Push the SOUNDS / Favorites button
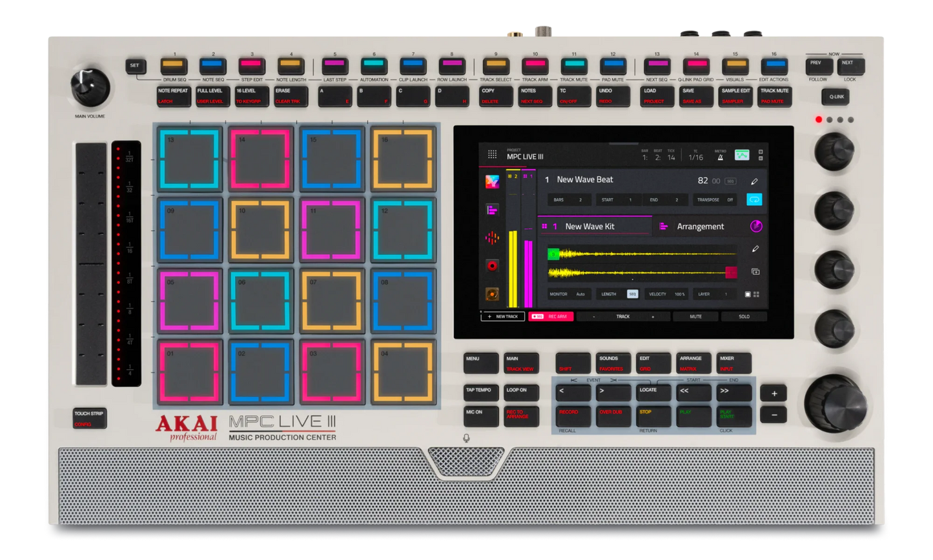The height and width of the screenshot is (560, 933). [x=613, y=363]
